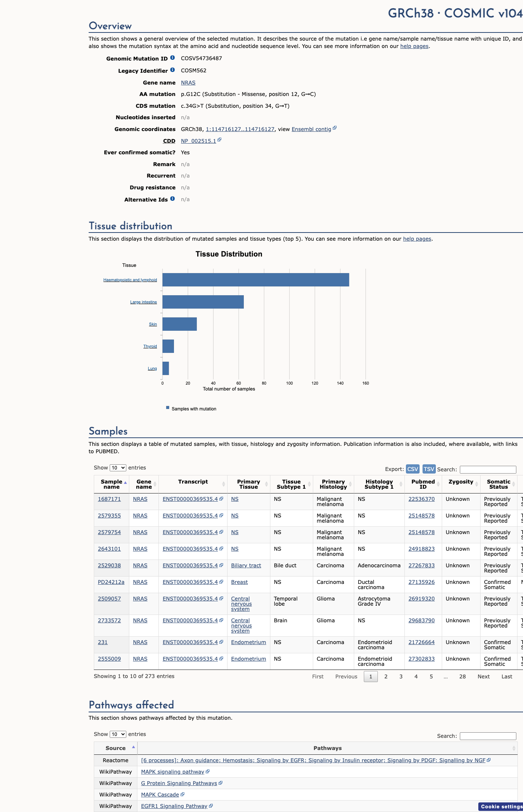This screenshot has width=523, height=812.
Task: Click info icon beside Alternative Ids
Action: 172,199
